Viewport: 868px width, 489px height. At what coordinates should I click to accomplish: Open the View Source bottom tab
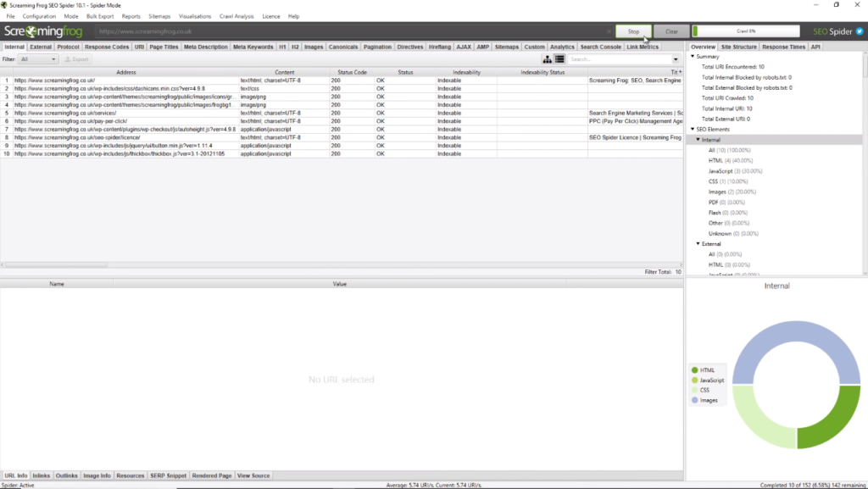[253, 475]
